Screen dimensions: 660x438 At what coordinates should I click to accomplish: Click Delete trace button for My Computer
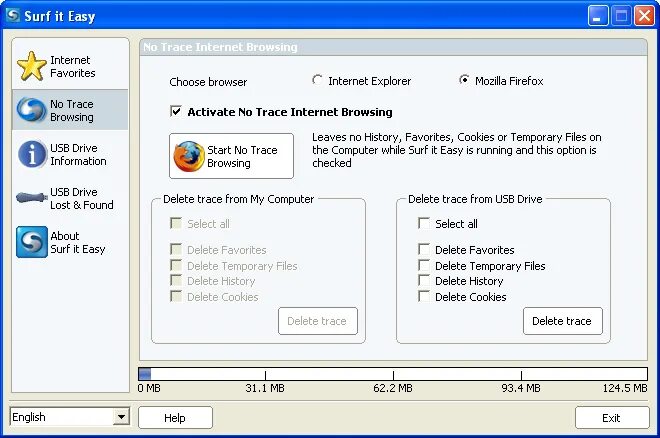[x=318, y=321]
